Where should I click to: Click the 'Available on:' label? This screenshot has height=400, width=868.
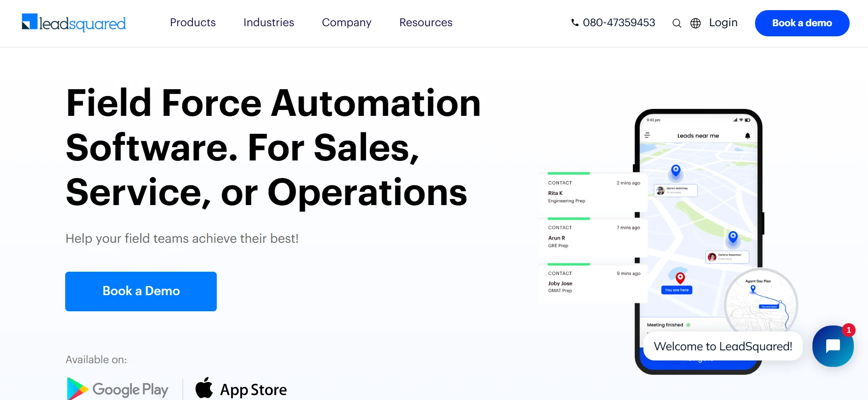coord(96,360)
